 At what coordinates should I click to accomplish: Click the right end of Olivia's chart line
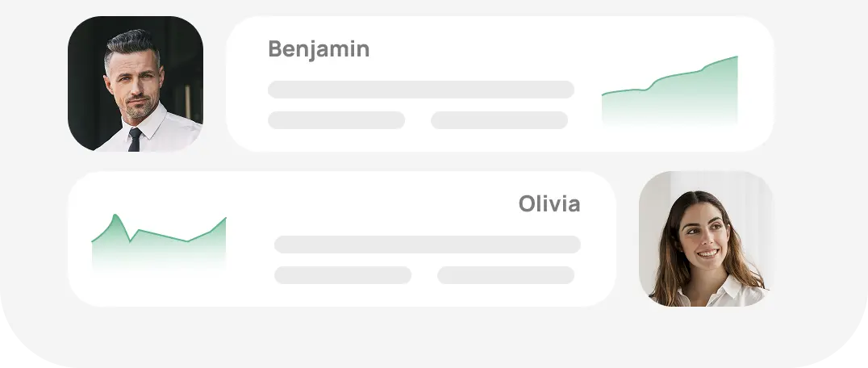point(225,219)
